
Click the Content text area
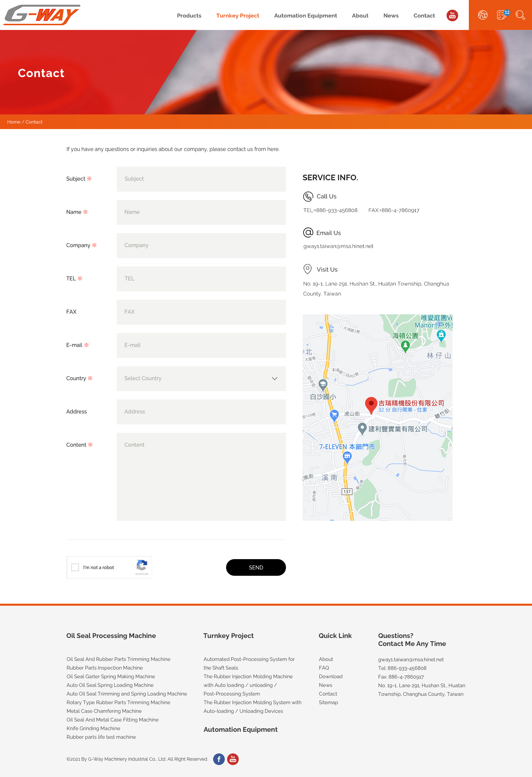[201, 477]
